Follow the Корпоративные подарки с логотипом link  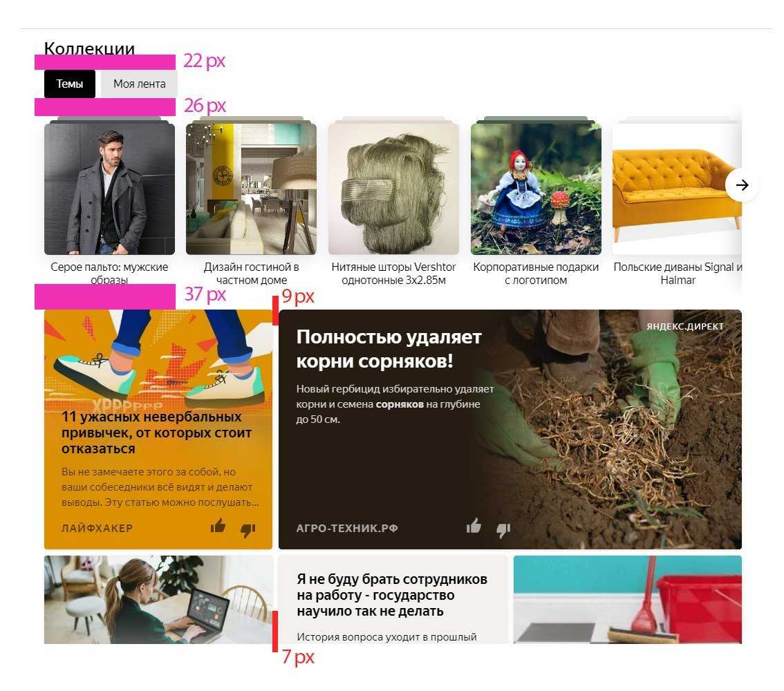[x=536, y=274]
